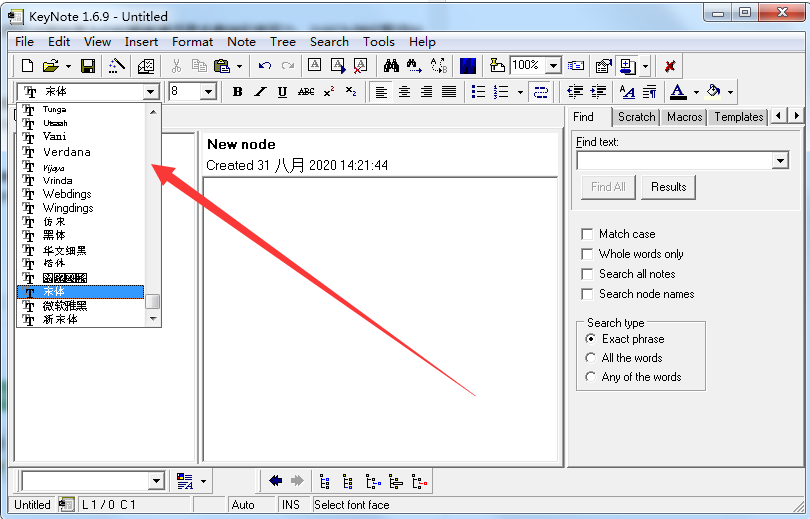810x519 pixels.
Task: Select Verdana in font list
Action: pos(81,152)
